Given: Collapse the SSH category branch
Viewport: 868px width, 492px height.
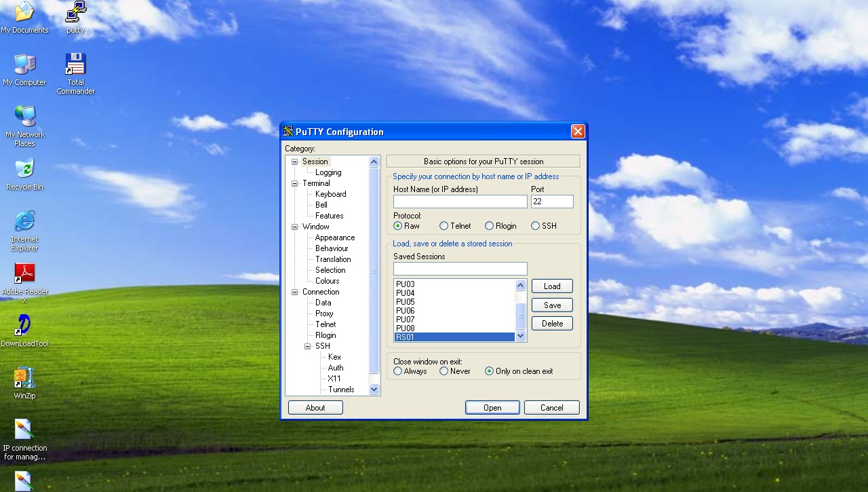Looking at the screenshot, I should pyautogui.click(x=309, y=346).
